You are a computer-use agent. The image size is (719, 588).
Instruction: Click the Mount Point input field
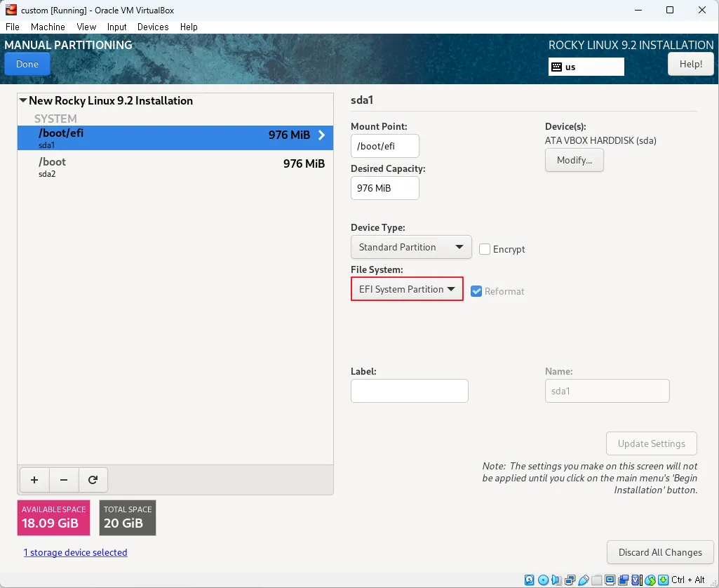pos(384,146)
